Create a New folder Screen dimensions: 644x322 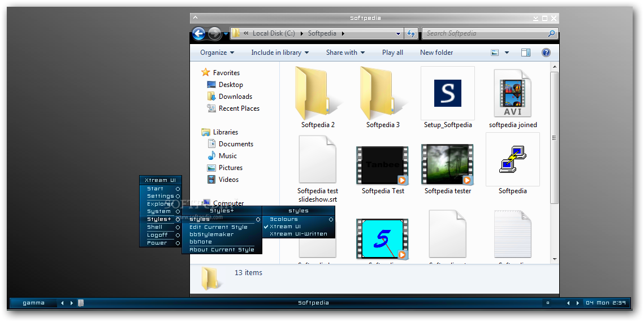[x=436, y=53]
